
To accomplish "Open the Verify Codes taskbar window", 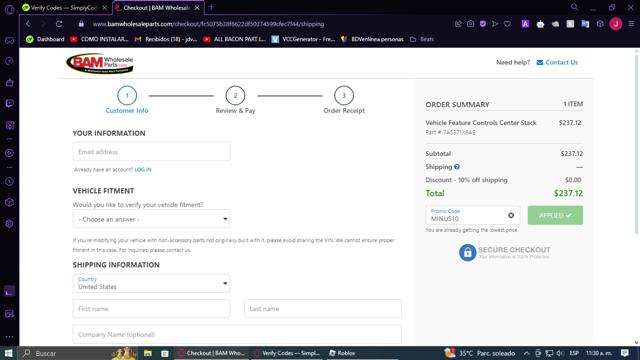I will pyautogui.click(x=287, y=353).
